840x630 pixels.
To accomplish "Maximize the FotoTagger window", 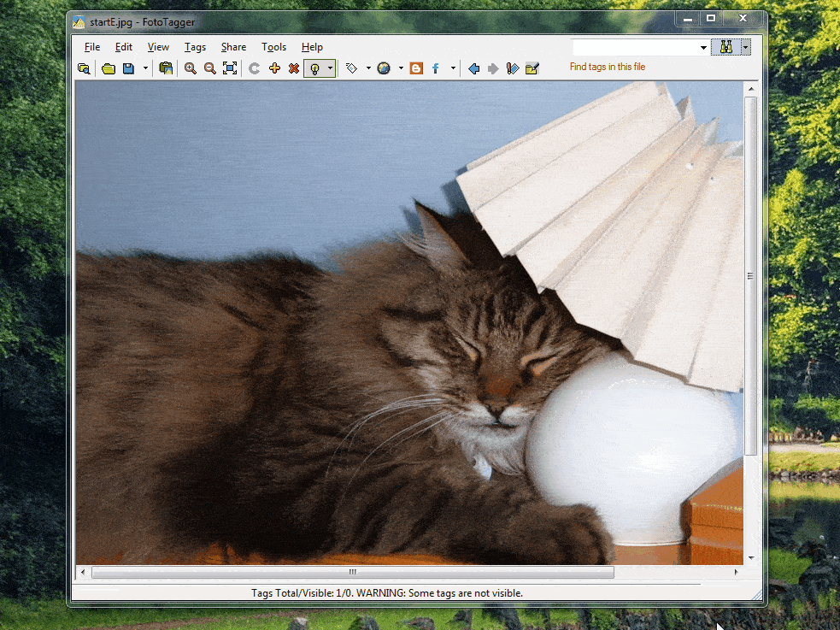I will click(711, 19).
